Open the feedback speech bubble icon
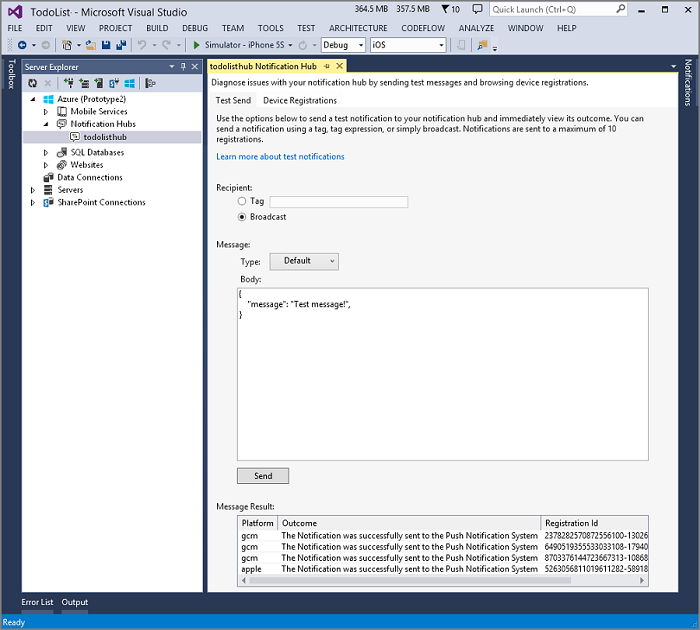This screenshot has width=700, height=630. pos(477,9)
